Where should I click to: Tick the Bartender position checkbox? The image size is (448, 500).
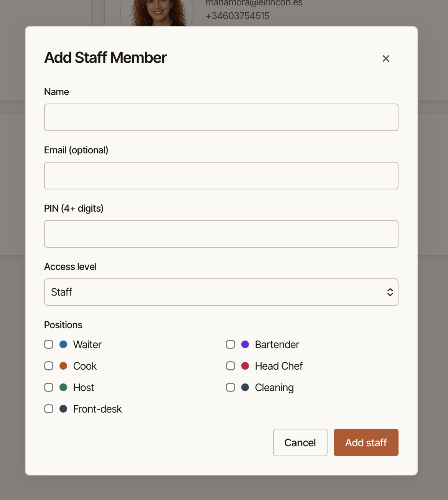click(x=231, y=344)
